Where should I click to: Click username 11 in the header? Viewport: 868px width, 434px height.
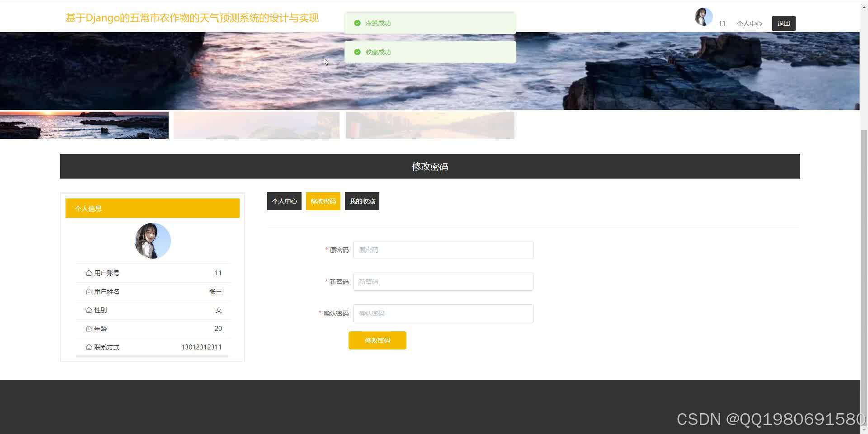(x=722, y=24)
